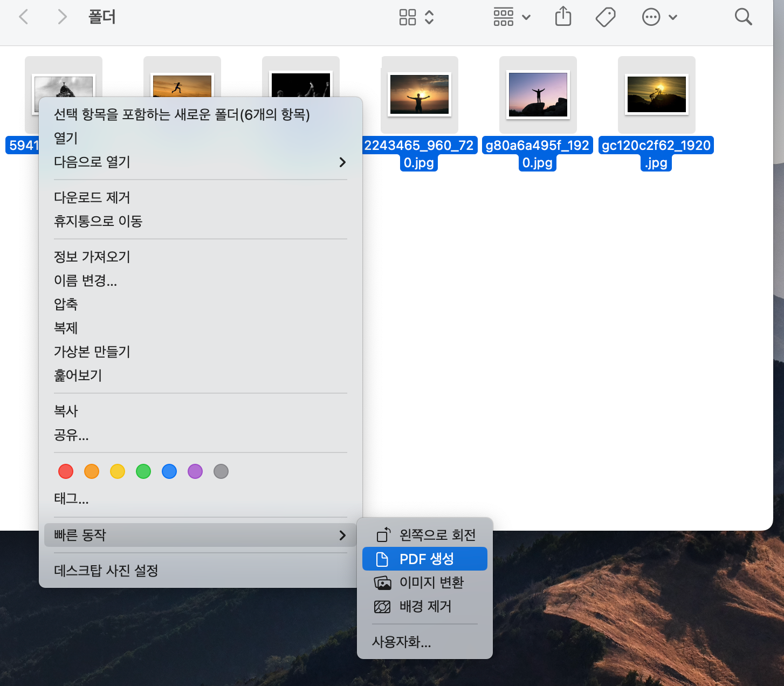This screenshot has height=686, width=784.
Task: Select the Share icon in the toolbar
Action: tap(563, 17)
